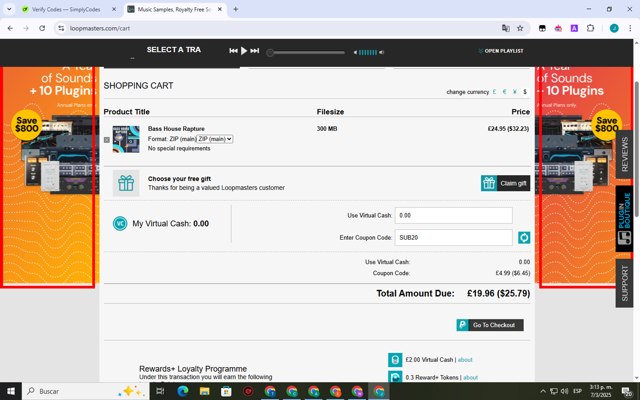The image size is (640, 400).
Task: Change currency to pounds (£)
Action: (x=494, y=92)
